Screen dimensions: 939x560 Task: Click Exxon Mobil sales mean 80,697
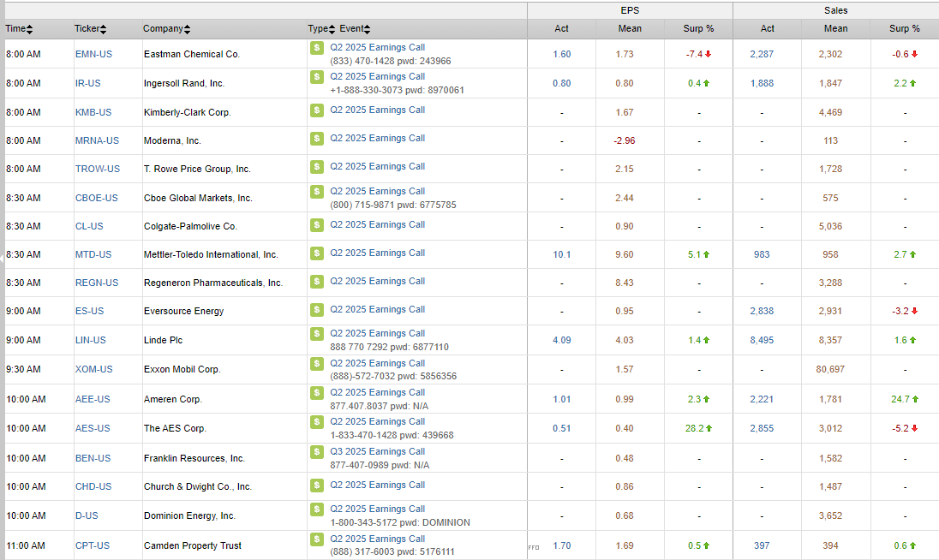coord(830,369)
